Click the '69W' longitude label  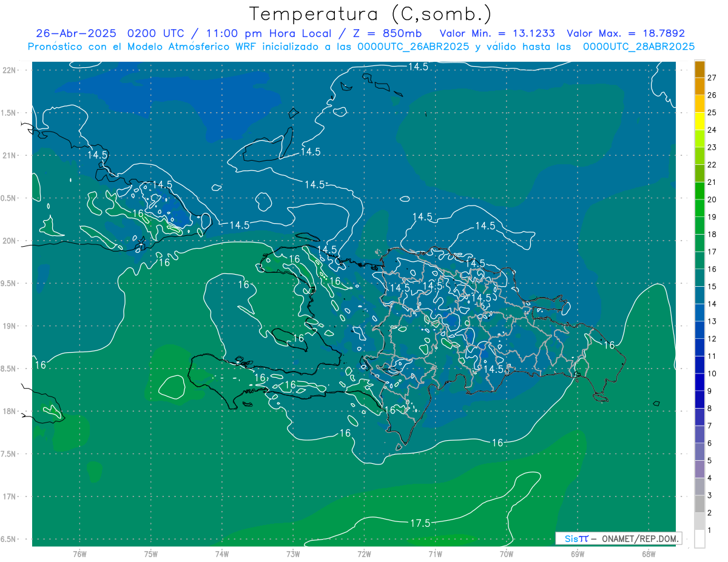tap(578, 554)
